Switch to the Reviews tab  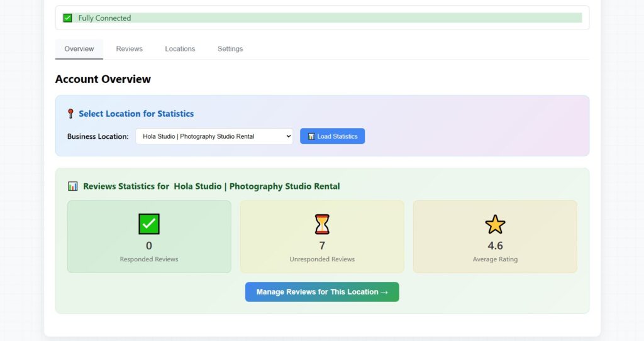[x=129, y=49]
